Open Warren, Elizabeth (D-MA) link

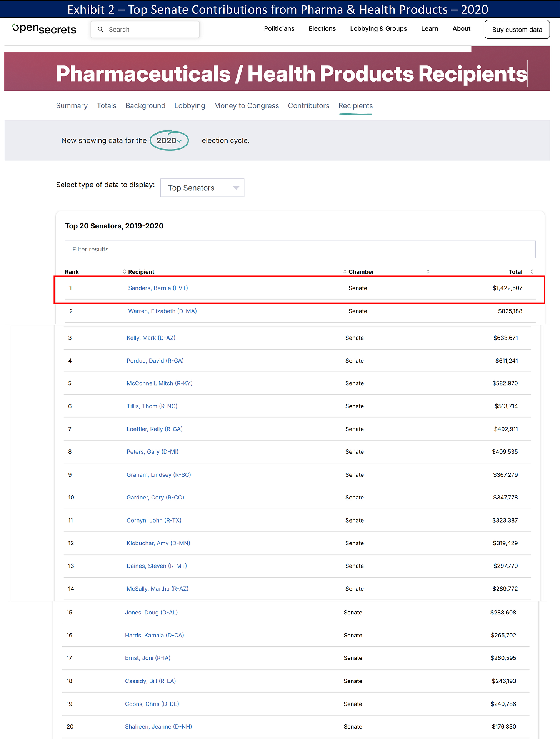coord(162,311)
